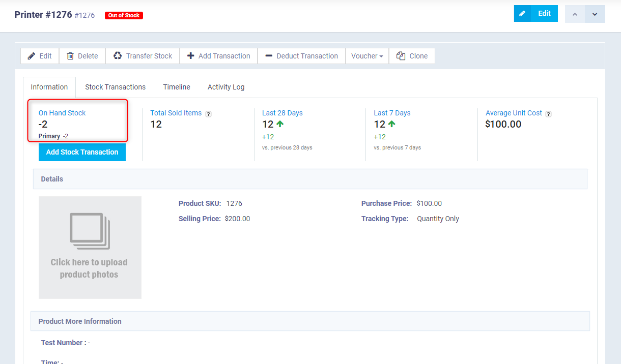
Task: Click the Purchase Price value $100.00
Action: coord(429,203)
